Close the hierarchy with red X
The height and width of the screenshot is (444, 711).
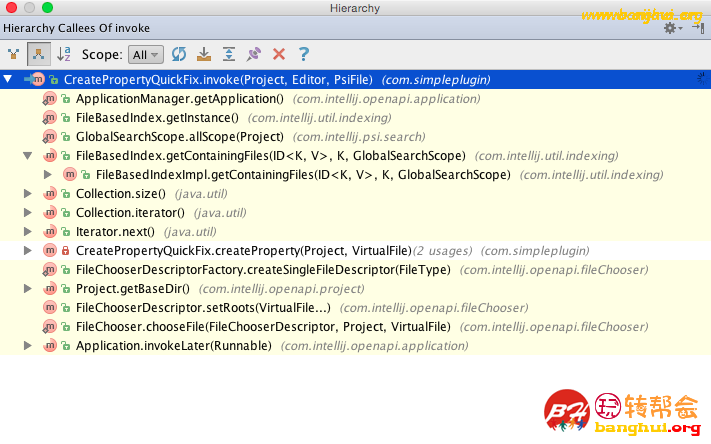(x=279, y=54)
